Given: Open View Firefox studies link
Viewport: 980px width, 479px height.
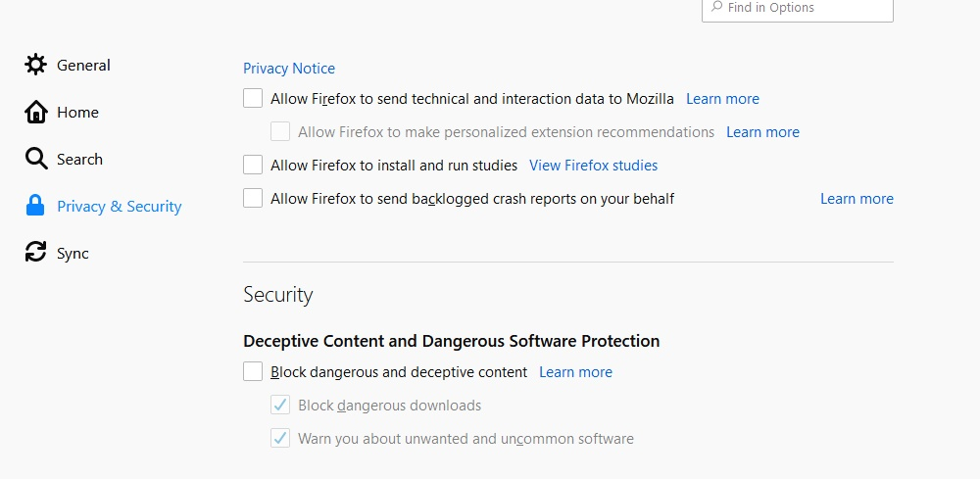Looking at the screenshot, I should pos(593,166).
